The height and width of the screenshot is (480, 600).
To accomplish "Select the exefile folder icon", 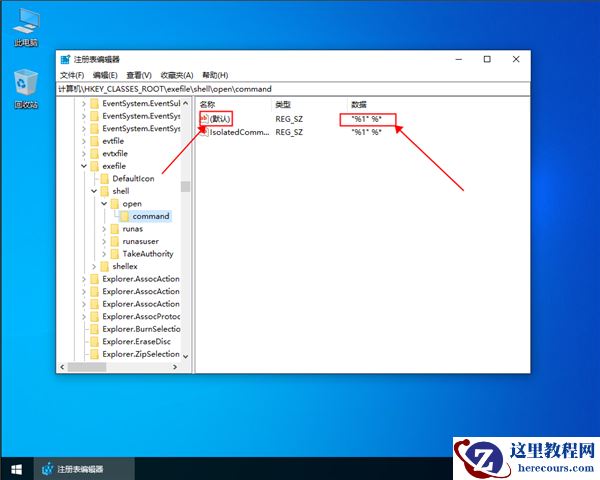I will tap(94, 166).
